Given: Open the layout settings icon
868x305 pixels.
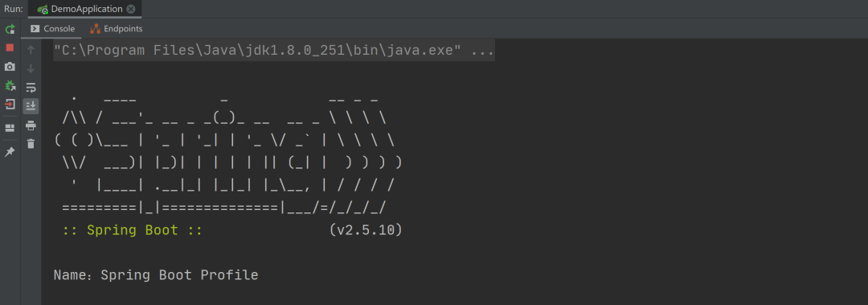Looking at the screenshot, I should tap(10, 128).
